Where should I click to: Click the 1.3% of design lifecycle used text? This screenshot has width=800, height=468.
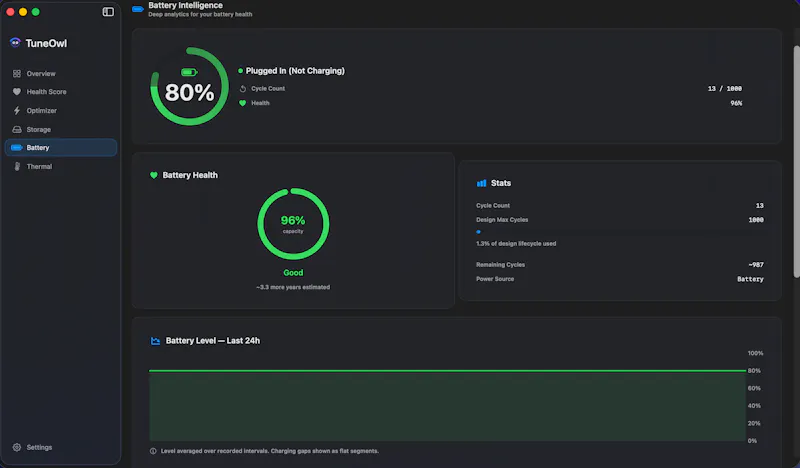[x=516, y=244]
